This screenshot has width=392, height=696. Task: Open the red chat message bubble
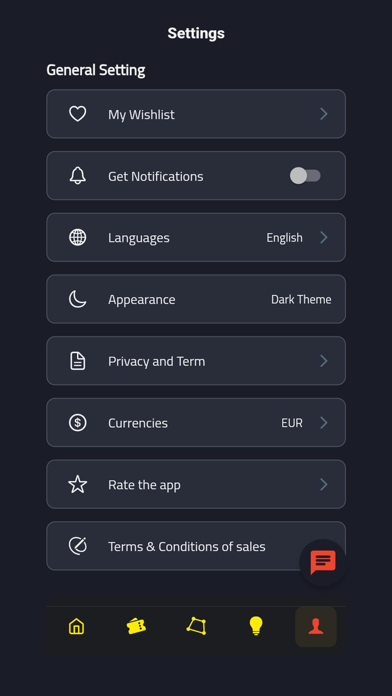[x=323, y=562]
